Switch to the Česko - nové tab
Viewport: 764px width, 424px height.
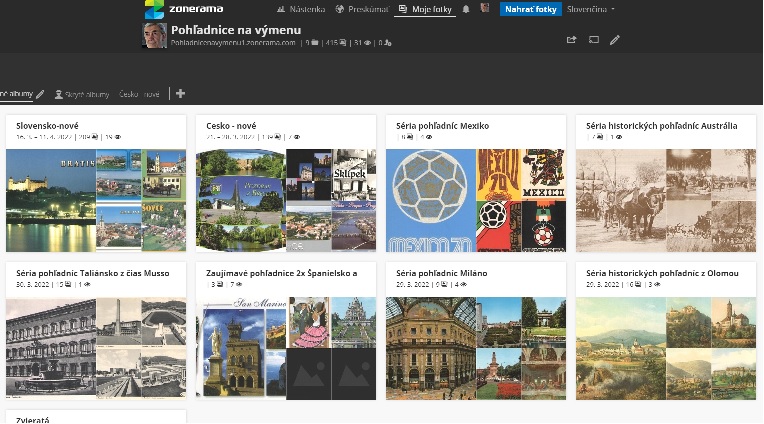point(139,94)
